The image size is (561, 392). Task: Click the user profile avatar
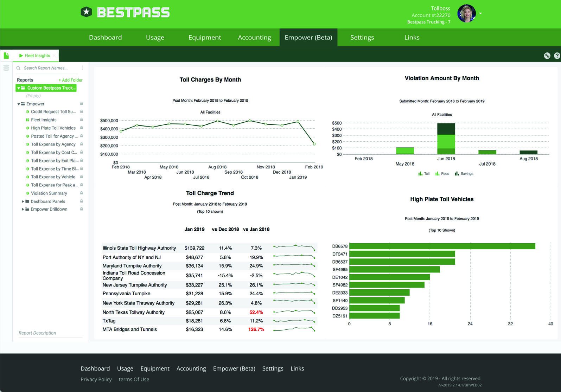click(466, 14)
